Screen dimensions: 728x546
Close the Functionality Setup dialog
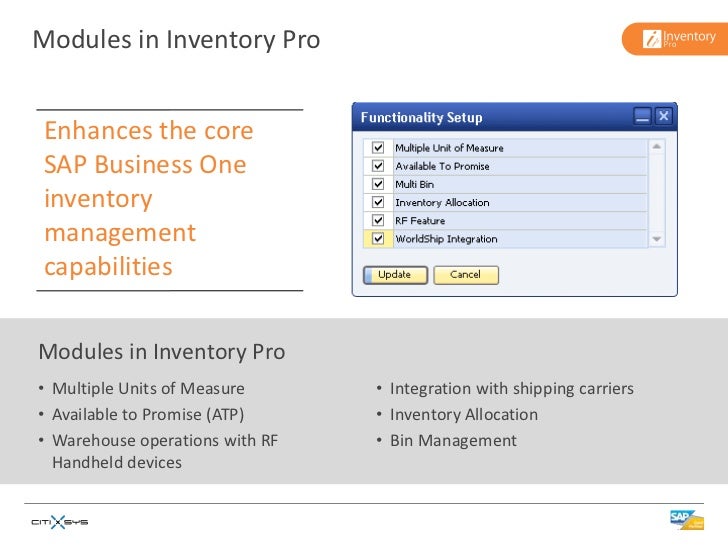click(663, 116)
